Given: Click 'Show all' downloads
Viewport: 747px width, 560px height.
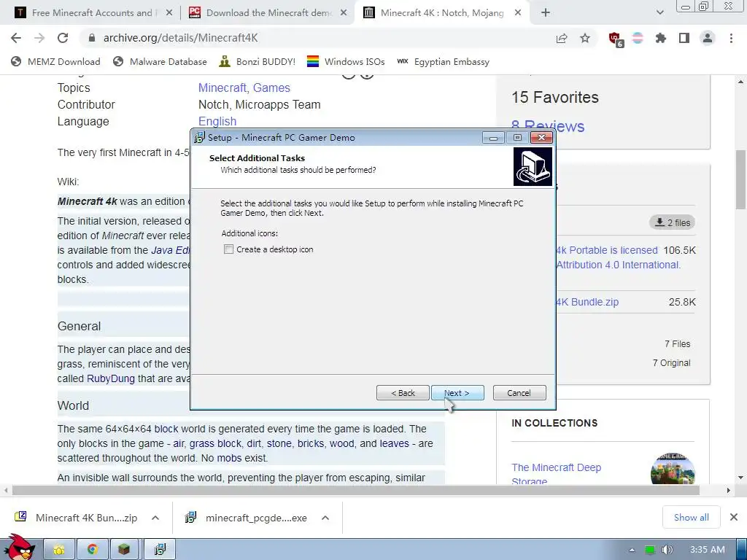Looking at the screenshot, I should pos(691,518).
